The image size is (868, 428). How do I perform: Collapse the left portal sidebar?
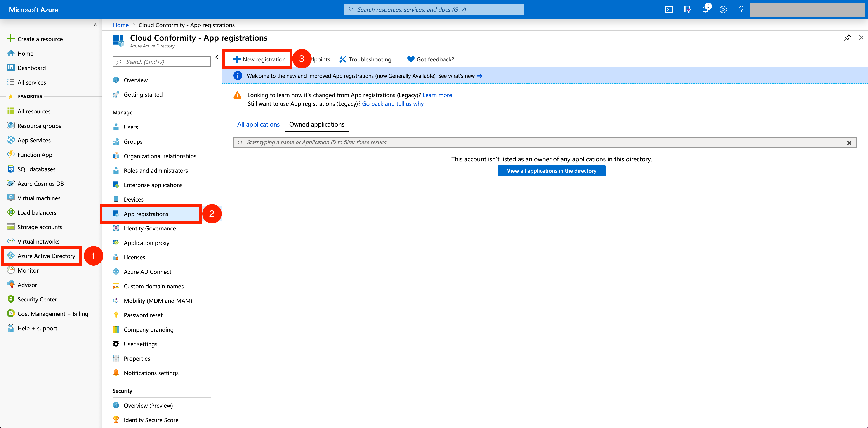point(95,25)
